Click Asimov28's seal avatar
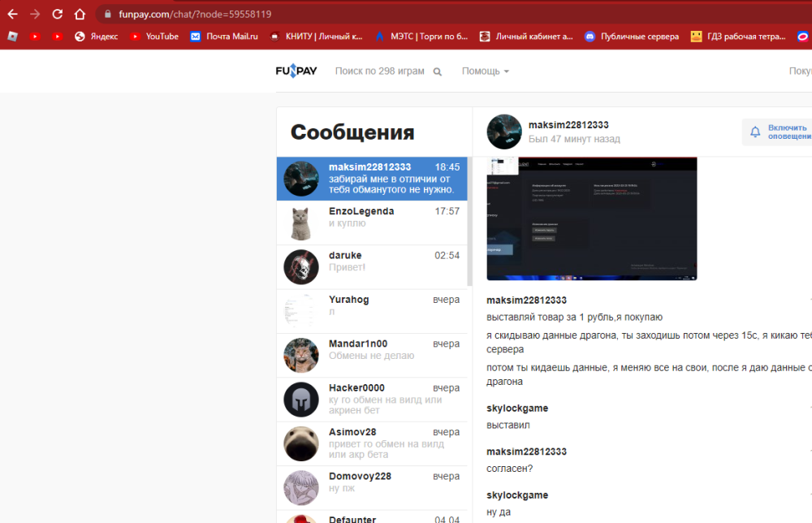Image resolution: width=812 pixels, height=523 pixels. click(301, 443)
